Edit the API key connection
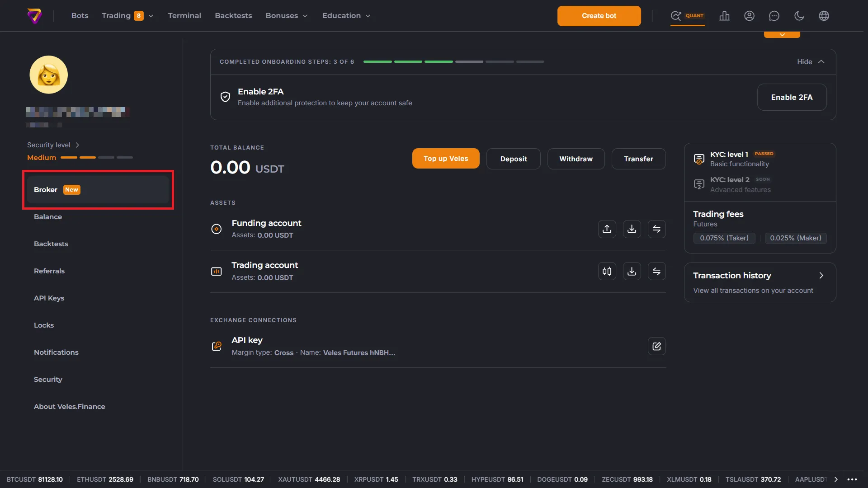The width and height of the screenshot is (868, 488). 656,346
